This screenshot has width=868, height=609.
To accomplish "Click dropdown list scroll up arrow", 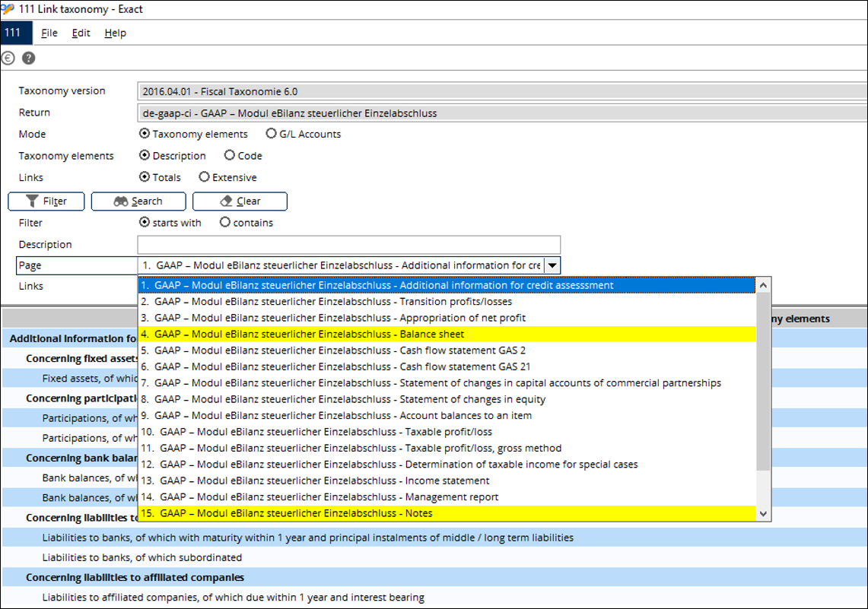I will pyautogui.click(x=763, y=285).
